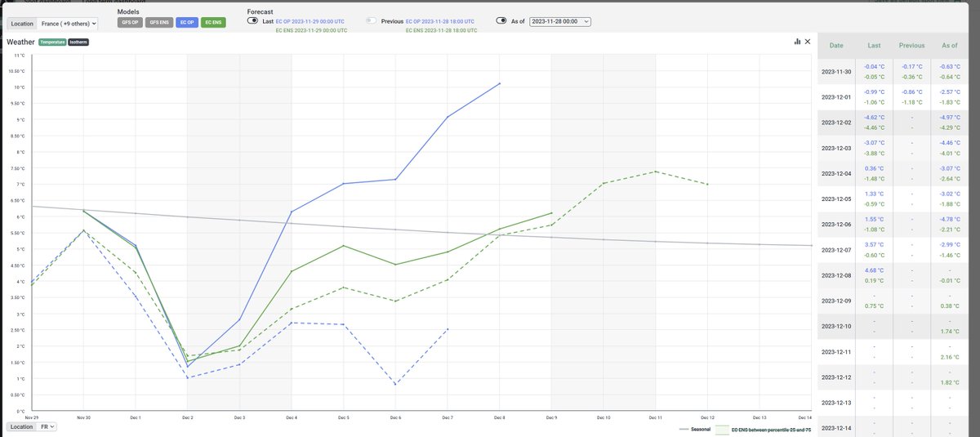Click the 2.16 °C As of value
The width and height of the screenshot is (980, 437).
949,357
